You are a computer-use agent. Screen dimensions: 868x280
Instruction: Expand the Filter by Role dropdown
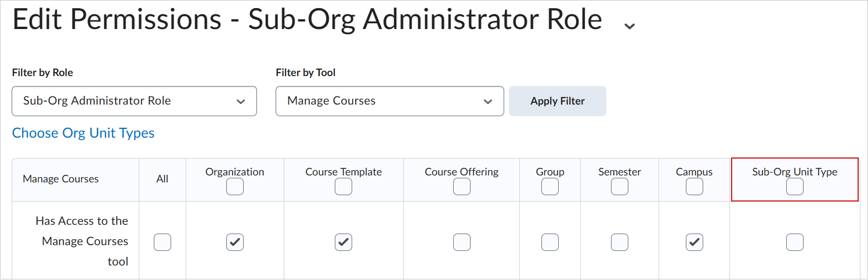[134, 101]
